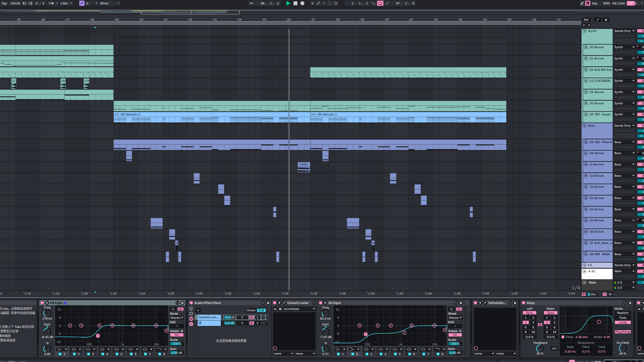Save the Delay preset with disk icon
This screenshot has height=362, width=644.
630,303
